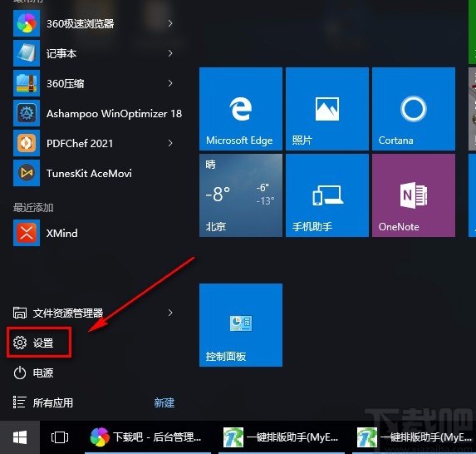The height and width of the screenshot is (454, 476).
Task: Open Task View on the taskbar
Action: (60, 437)
